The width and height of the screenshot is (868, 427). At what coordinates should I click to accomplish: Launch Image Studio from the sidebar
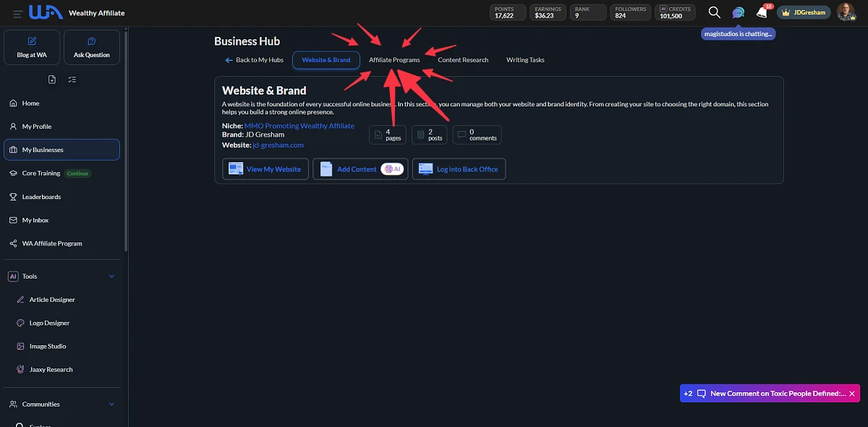coord(47,346)
